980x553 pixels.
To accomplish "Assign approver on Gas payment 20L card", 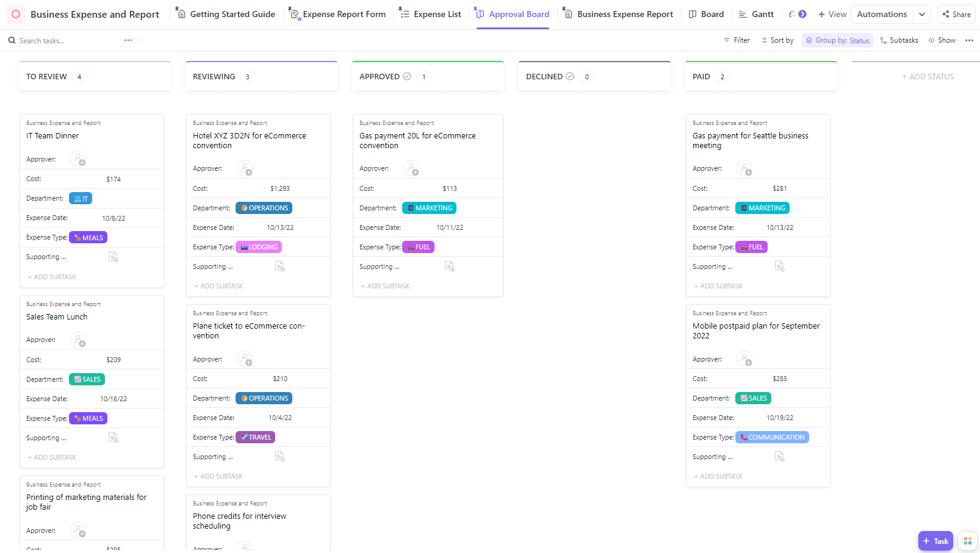I will pyautogui.click(x=412, y=168).
